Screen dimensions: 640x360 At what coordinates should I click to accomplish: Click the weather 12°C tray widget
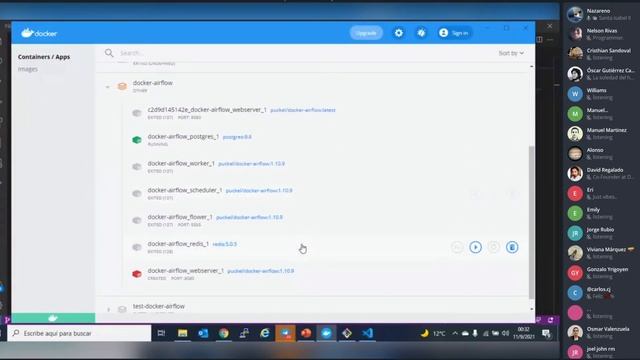(433, 333)
